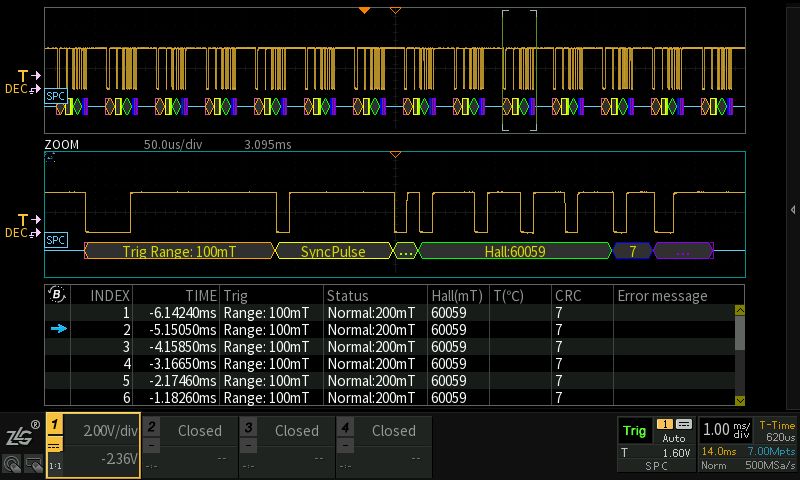Click the touch gesture icon at bottom left

(x=11, y=464)
